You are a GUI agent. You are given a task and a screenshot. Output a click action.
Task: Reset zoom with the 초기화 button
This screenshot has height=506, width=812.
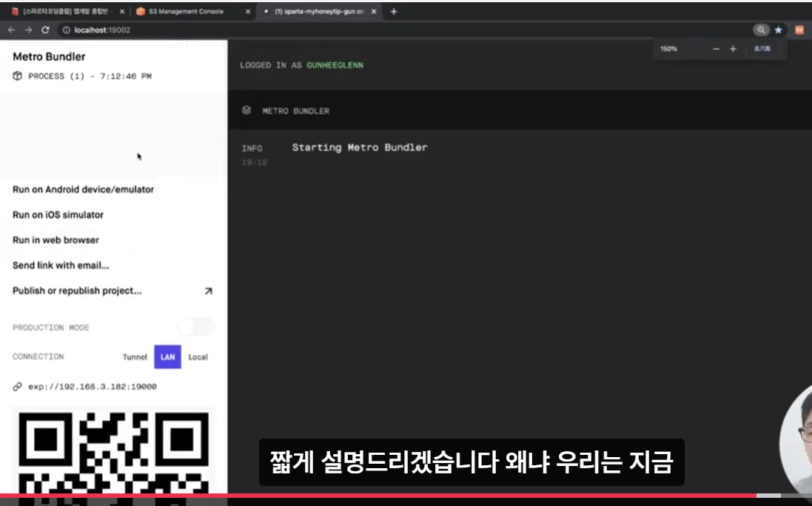pyautogui.click(x=762, y=49)
